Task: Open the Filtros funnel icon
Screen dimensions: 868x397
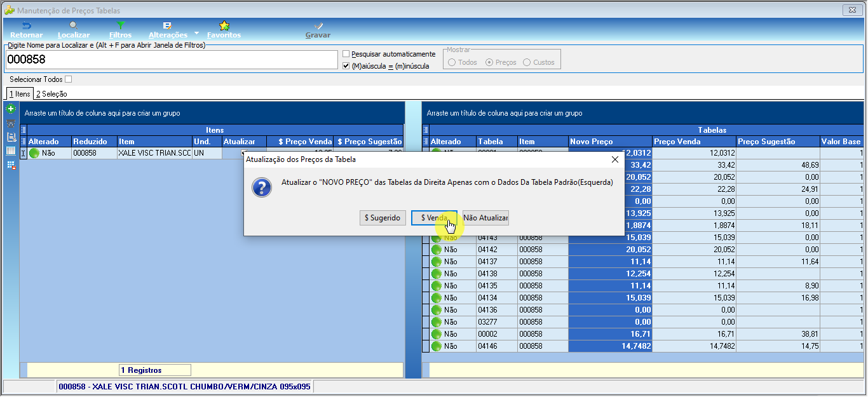Action: [120, 29]
